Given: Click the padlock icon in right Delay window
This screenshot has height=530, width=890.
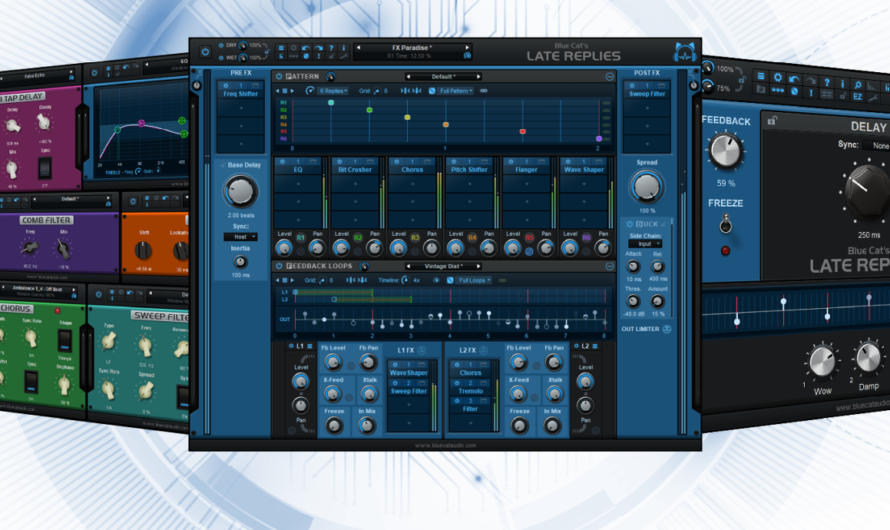Looking at the screenshot, I should click(x=773, y=120).
